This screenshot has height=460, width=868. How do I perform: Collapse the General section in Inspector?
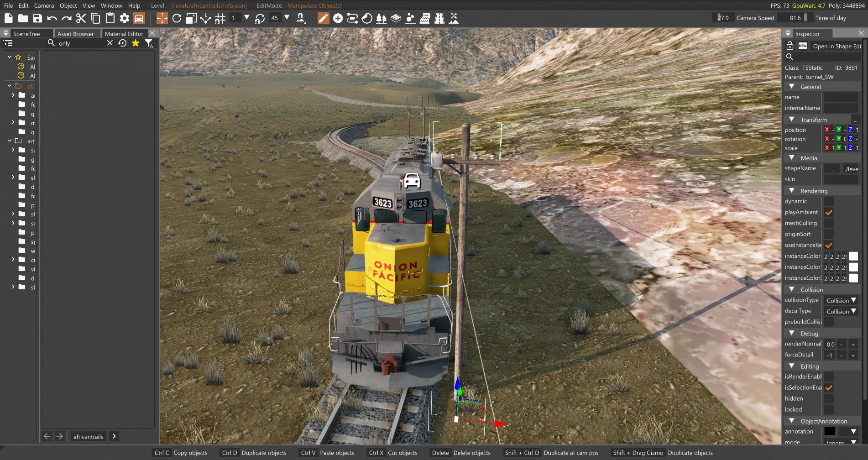792,87
